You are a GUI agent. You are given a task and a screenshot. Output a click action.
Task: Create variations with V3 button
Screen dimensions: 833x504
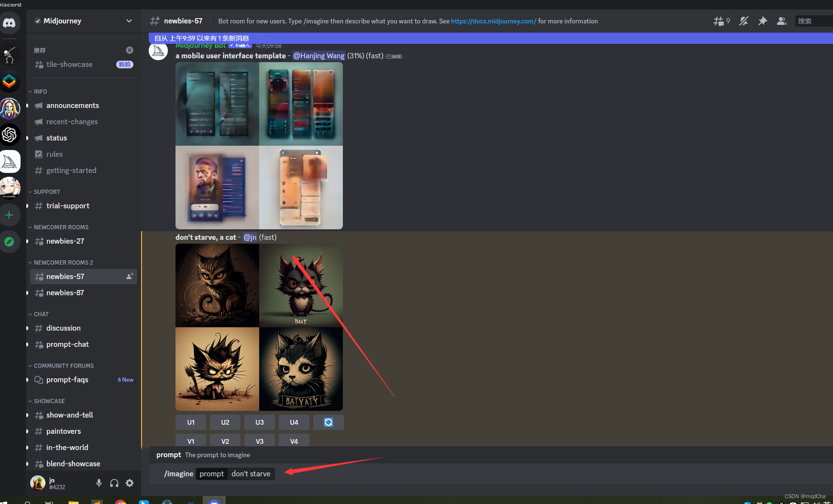coord(260,440)
